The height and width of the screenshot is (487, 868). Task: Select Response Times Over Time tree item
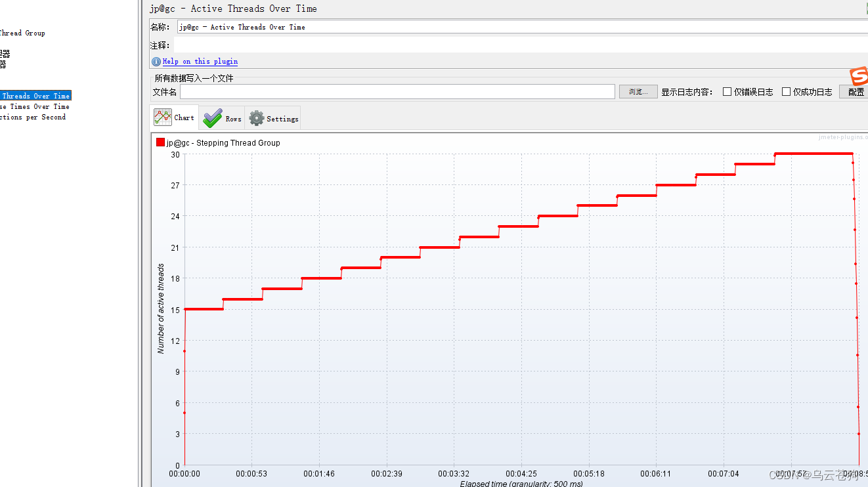pos(34,106)
